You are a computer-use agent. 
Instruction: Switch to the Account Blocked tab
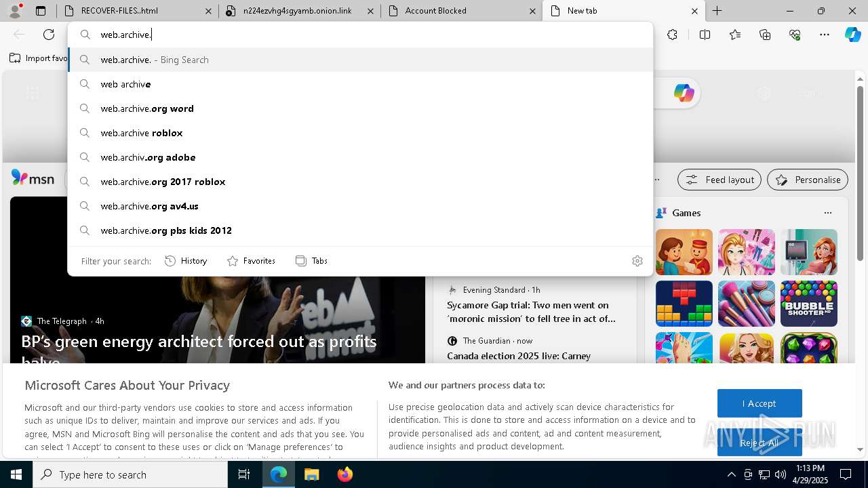[461, 11]
